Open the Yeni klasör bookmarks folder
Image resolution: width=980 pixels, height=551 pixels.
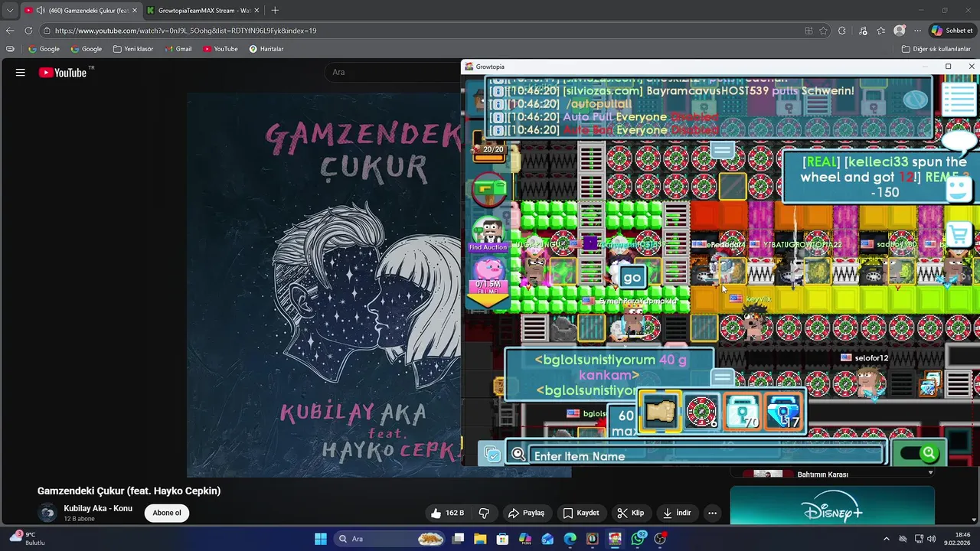pos(133,49)
